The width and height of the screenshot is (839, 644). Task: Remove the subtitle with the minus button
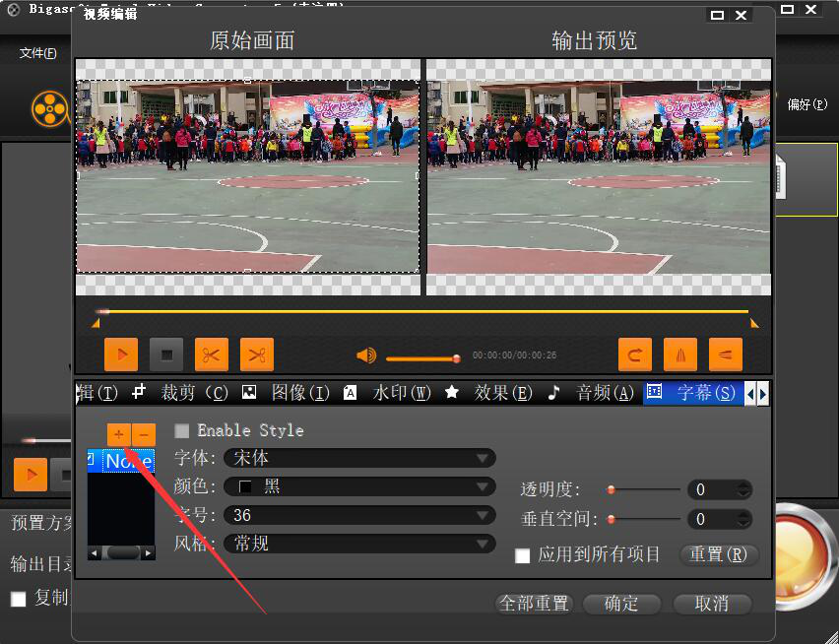144,435
